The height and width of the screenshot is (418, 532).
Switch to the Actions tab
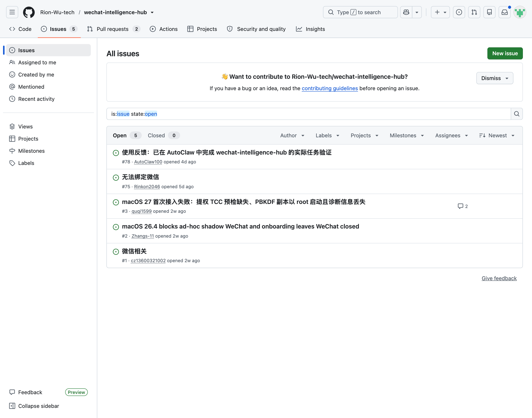(x=164, y=29)
